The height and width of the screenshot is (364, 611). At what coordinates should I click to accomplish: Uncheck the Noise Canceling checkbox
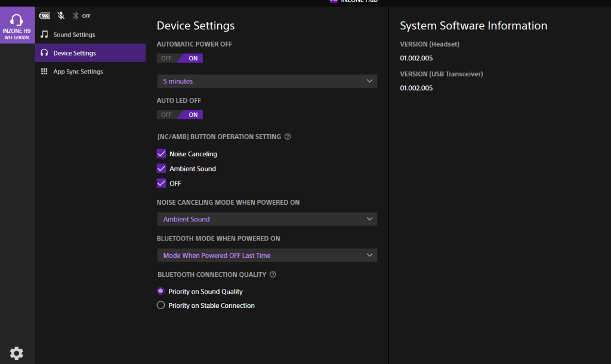point(161,154)
